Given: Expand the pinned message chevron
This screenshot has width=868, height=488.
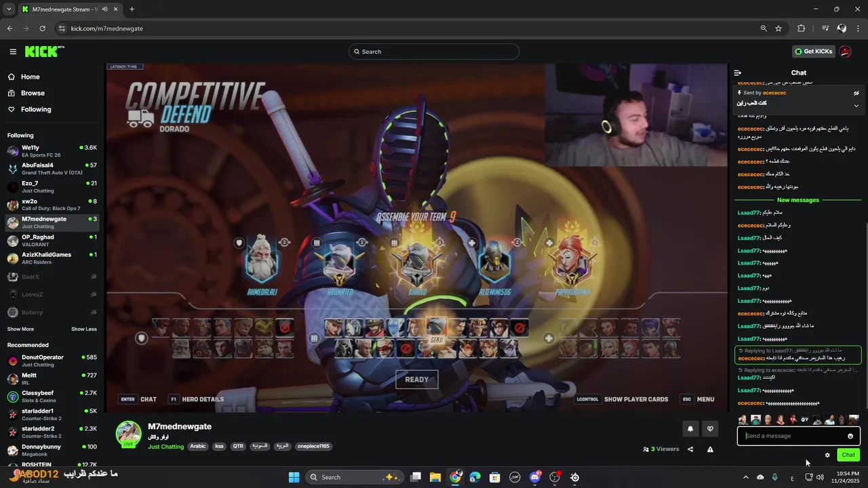Looking at the screenshot, I should tap(856, 105).
